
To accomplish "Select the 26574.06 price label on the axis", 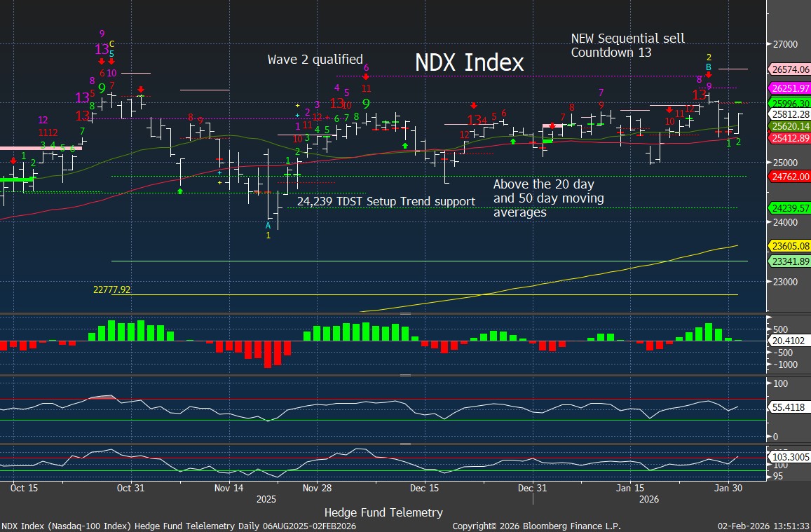I will point(790,69).
